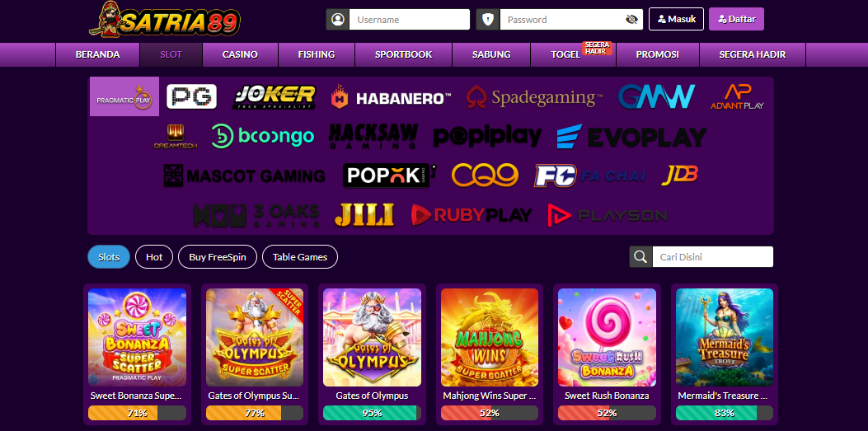Select the PG provider logo
This screenshot has width=868, height=431.
pyautogui.click(x=191, y=96)
